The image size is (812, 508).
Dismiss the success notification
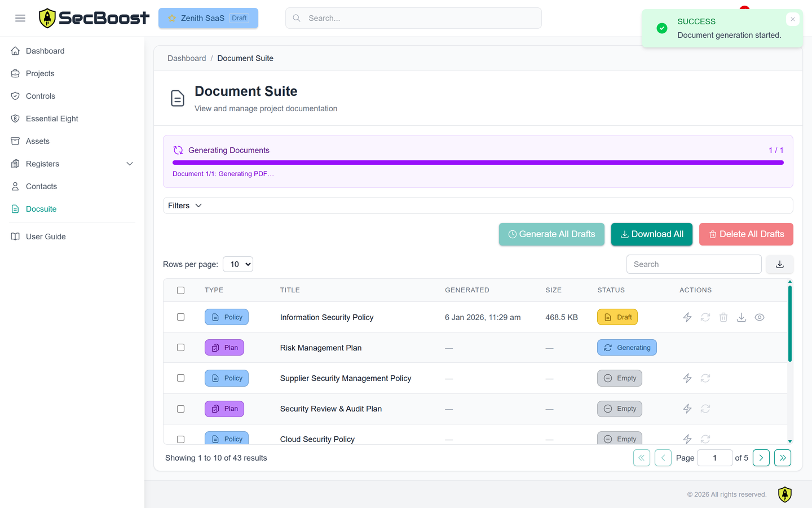point(793,19)
